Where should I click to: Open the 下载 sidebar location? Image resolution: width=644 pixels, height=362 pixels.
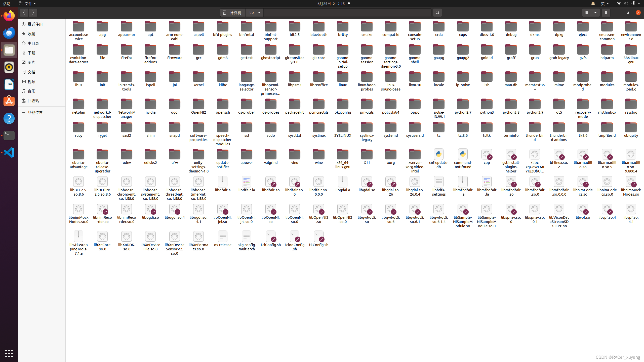31,53
